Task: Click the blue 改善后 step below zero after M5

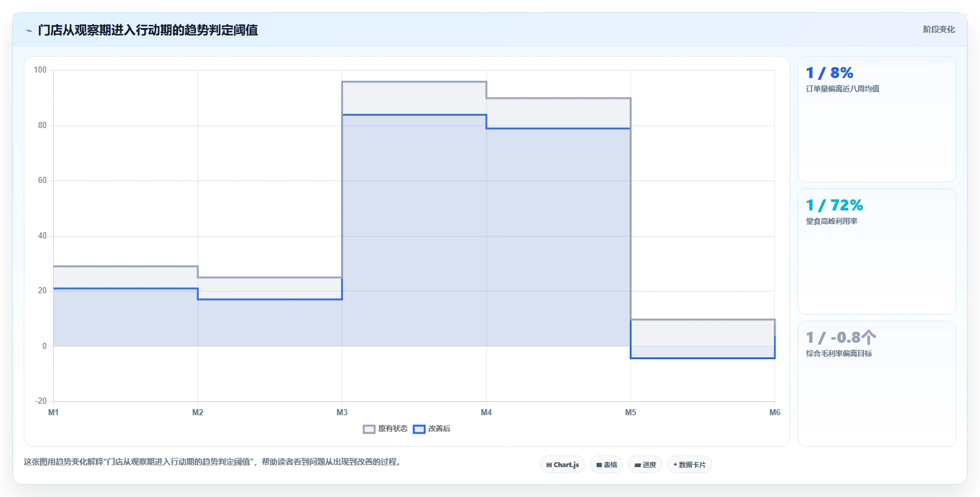Action: (x=703, y=358)
